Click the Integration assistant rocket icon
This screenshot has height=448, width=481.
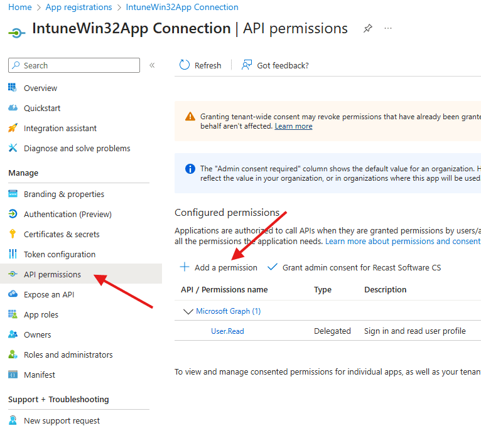[13, 128]
